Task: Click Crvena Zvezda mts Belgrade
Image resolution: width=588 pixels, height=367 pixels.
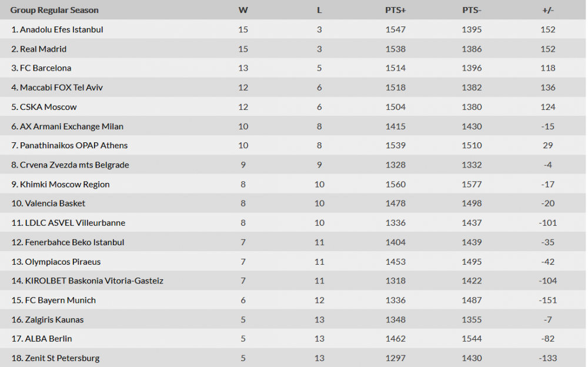Action: [74, 165]
